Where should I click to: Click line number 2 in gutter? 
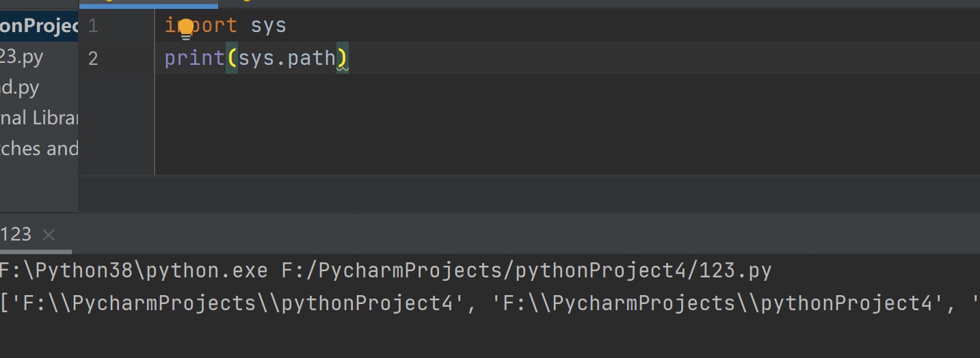pos(93,59)
